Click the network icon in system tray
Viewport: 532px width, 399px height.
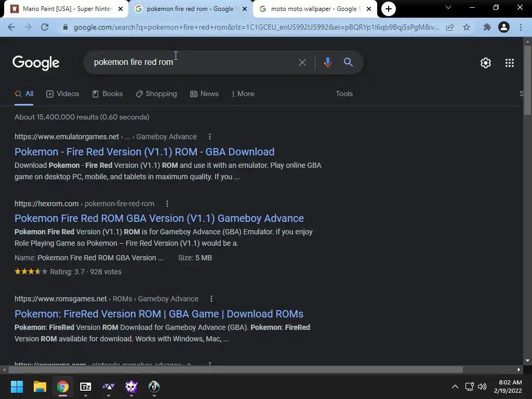(x=469, y=387)
